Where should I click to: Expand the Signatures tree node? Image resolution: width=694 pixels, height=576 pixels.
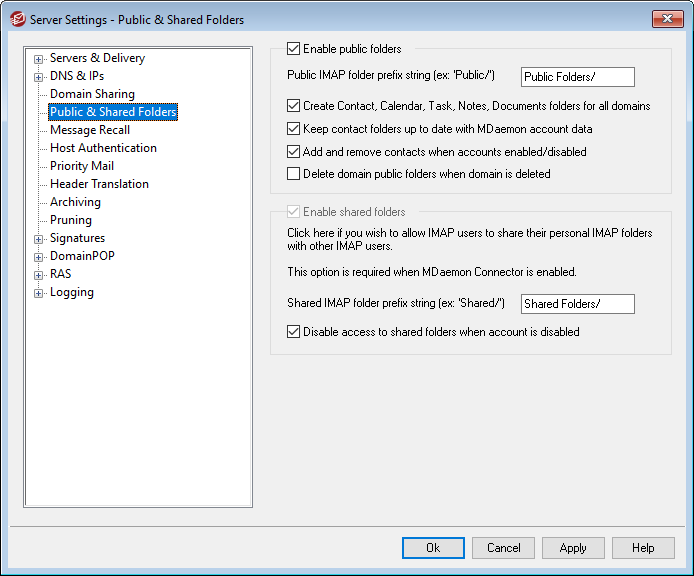point(38,239)
